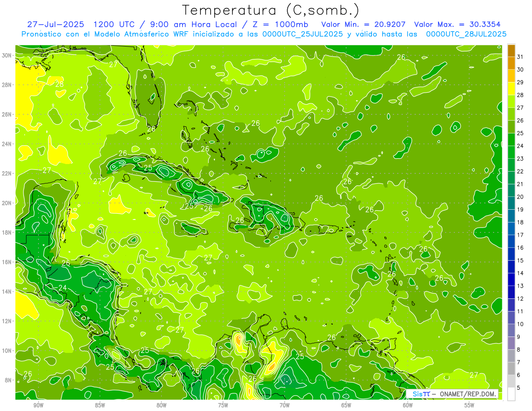Click the green swatch between 24 and 25
The image size is (532, 411).
(x=512, y=140)
